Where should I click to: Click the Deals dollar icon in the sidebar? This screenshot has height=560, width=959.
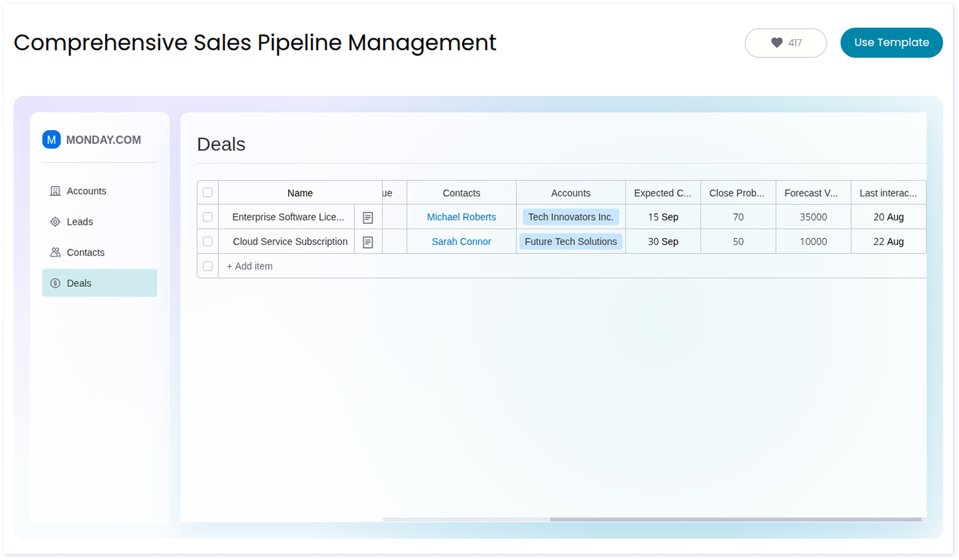(x=55, y=283)
